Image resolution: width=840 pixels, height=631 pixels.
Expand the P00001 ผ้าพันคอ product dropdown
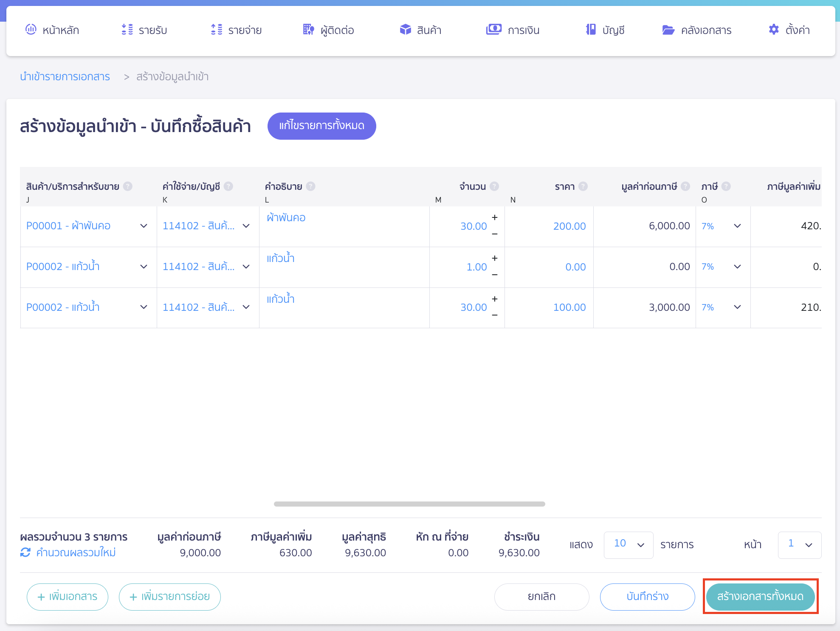(144, 226)
